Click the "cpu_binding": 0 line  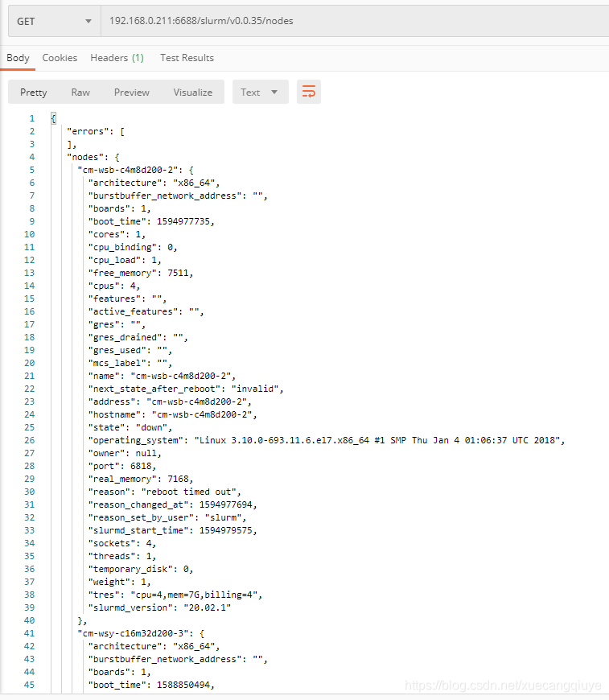pyautogui.click(x=133, y=247)
